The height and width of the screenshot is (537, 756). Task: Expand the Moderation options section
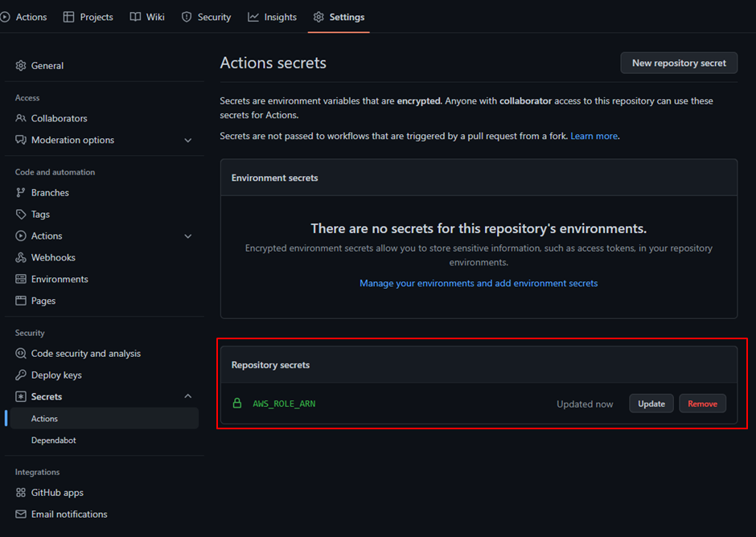[x=187, y=140]
